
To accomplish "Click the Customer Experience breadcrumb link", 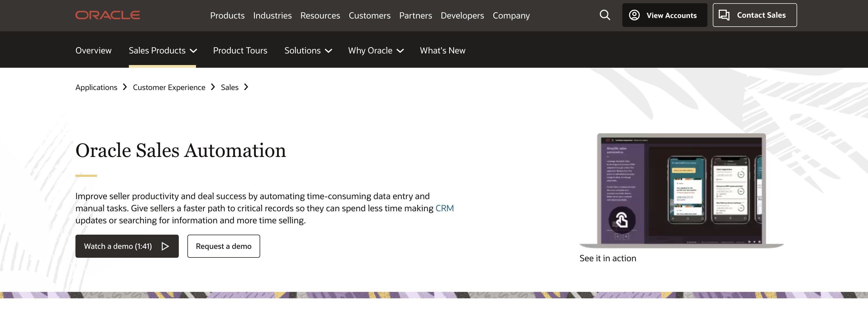I will pos(169,87).
